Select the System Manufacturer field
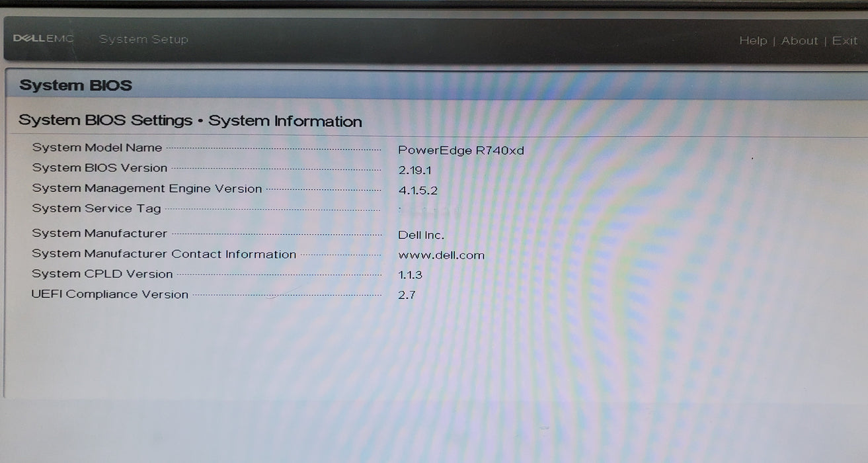The width and height of the screenshot is (868, 463). pos(99,233)
